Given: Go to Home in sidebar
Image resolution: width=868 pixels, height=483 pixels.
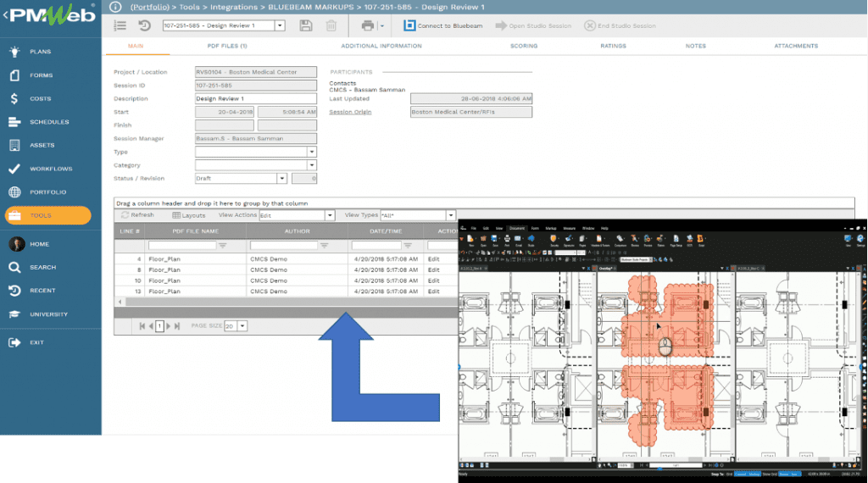Looking at the screenshot, I should 40,244.
